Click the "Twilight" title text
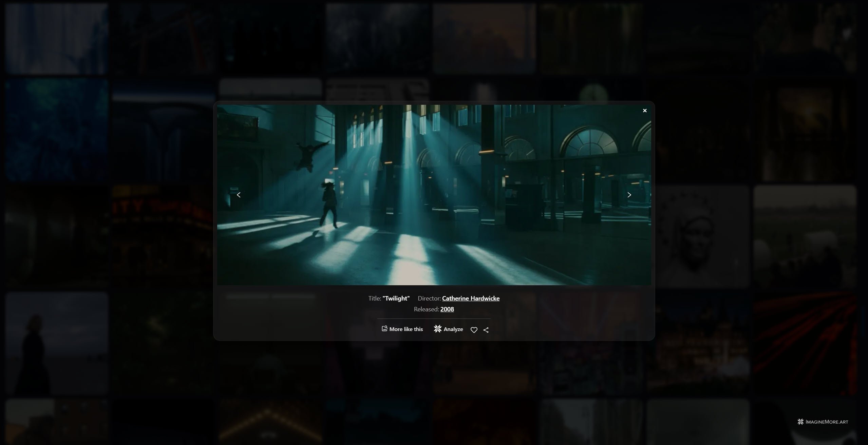This screenshot has height=445, width=868. click(396, 298)
